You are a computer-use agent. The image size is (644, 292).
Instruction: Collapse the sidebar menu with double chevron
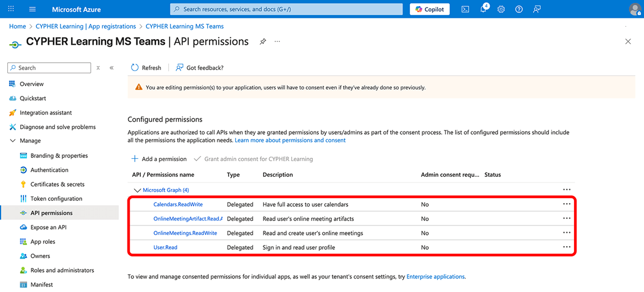111,68
